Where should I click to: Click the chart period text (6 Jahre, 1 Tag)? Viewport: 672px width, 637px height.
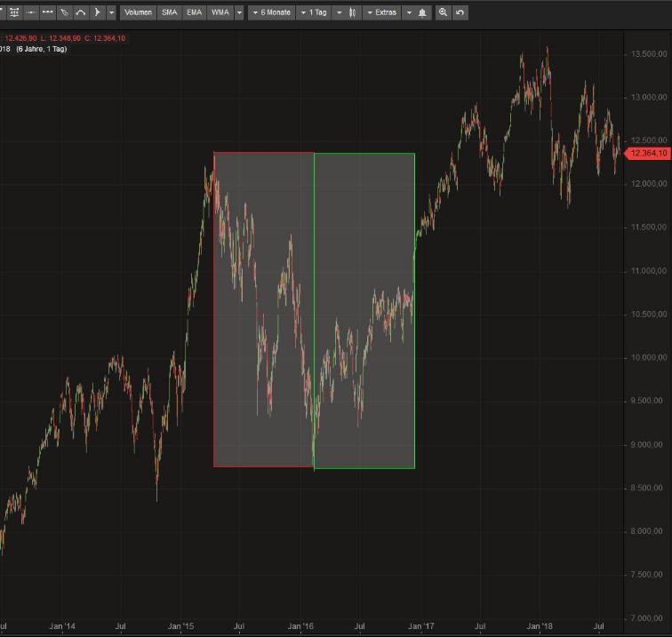point(42,49)
